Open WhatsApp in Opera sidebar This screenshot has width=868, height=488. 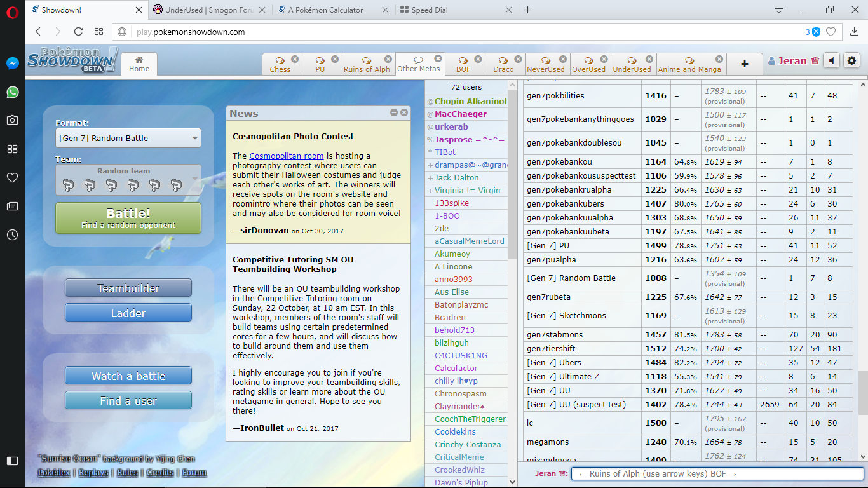pos(12,92)
